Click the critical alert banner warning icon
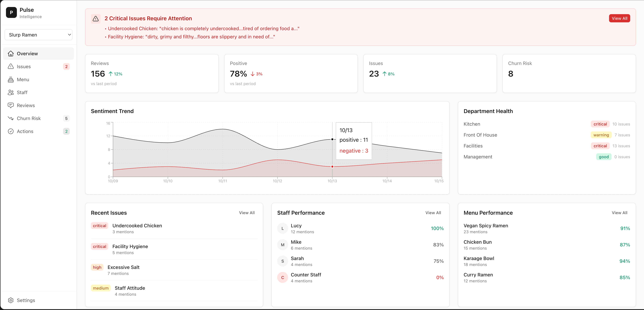644x310 pixels. click(x=95, y=19)
